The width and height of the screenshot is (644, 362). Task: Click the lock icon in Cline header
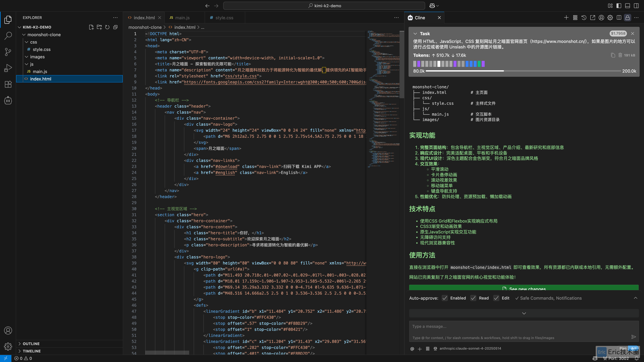click(x=628, y=17)
